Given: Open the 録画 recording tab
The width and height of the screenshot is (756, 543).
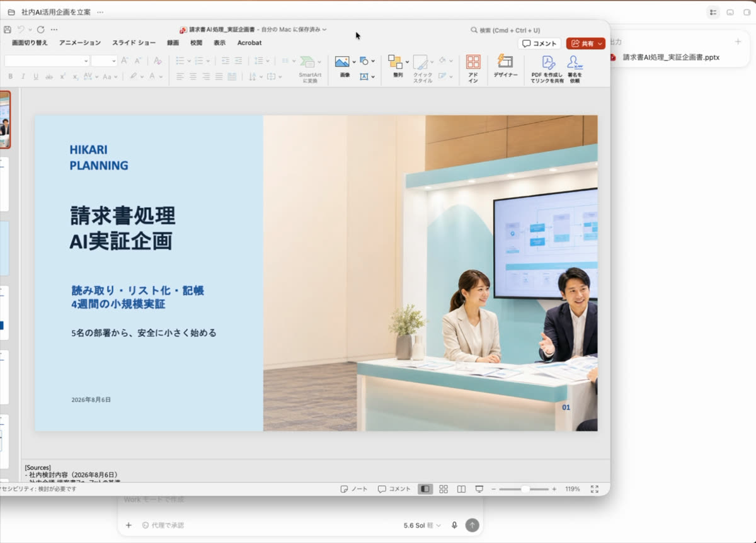Looking at the screenshot, I should [173, 43].
